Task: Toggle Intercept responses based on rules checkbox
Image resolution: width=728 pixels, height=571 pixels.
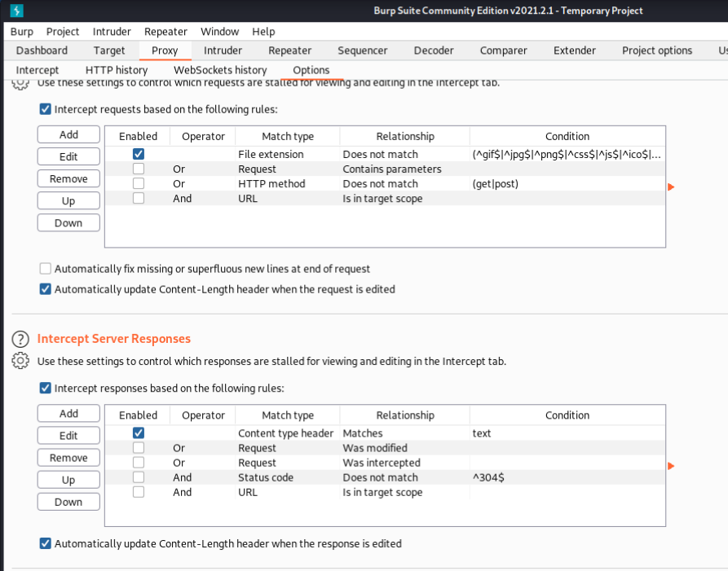Action: coord(46,389)
